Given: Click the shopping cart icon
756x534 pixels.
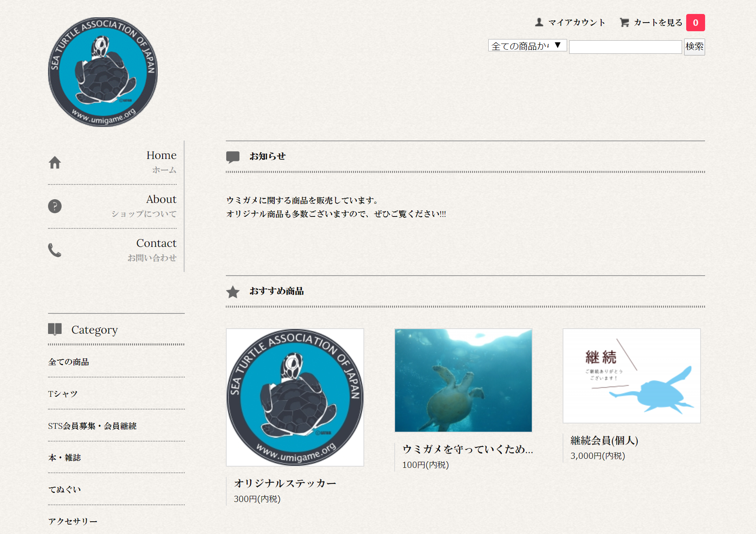Looking at the screenshot, I should point(624,22).
